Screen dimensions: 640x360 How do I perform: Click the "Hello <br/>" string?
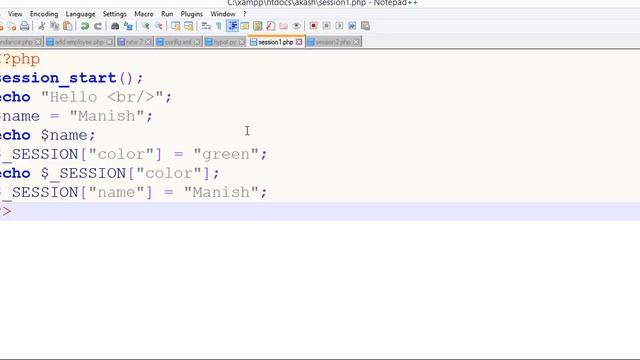click(102, 97)
